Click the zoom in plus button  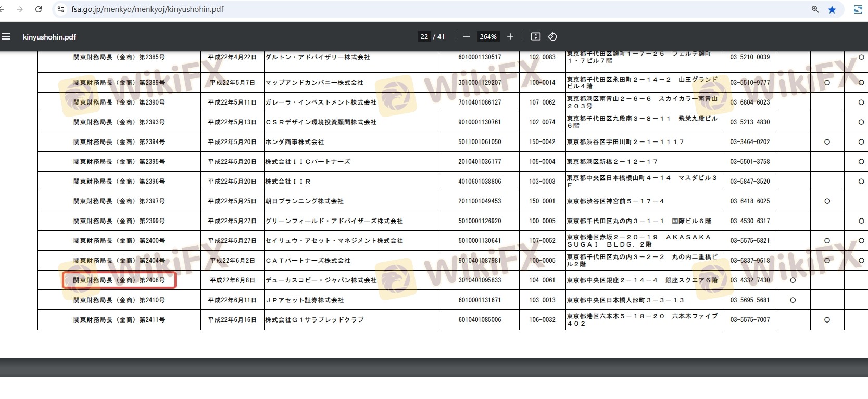point(510,36)
